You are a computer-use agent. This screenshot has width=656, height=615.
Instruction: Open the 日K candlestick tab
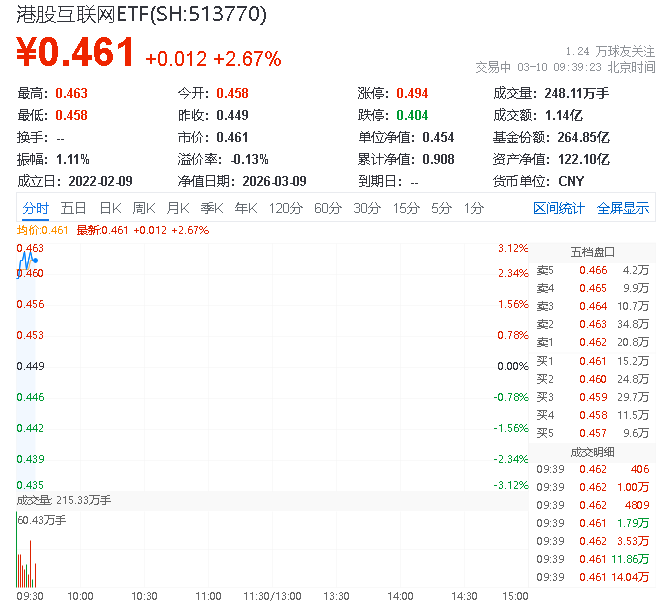pos(109,208)
